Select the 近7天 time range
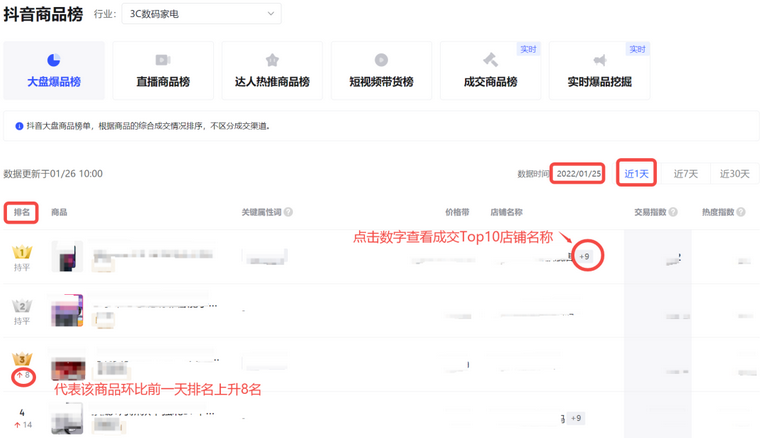The height and width of the screenshot is (439, 779). tap(686, 174)
